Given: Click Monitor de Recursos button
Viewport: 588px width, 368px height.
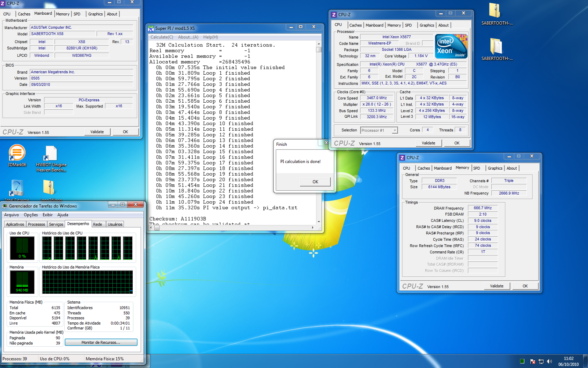Looking at the screenshot, I should [x=101, y=342].
